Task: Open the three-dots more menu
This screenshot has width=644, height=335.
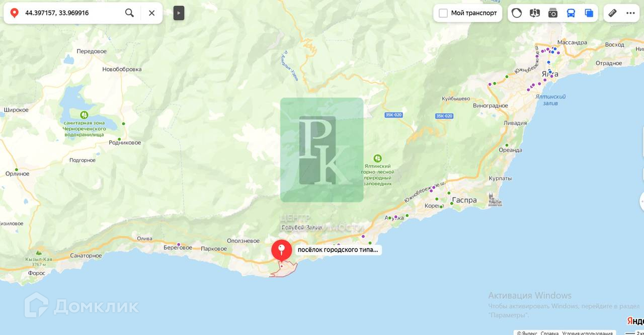Action: pyautogui.click(x=630, y=13)
